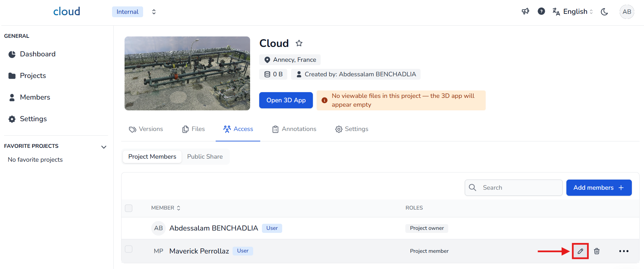
Task: Click the pencil edit icon for Maverick Perrollaz
Action: pos(580,251)
